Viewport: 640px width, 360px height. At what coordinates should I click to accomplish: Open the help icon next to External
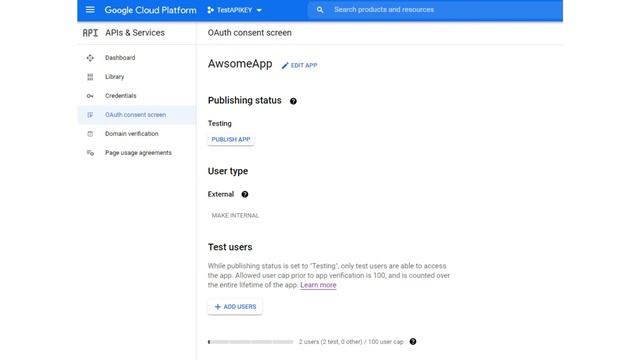[244, 194]
